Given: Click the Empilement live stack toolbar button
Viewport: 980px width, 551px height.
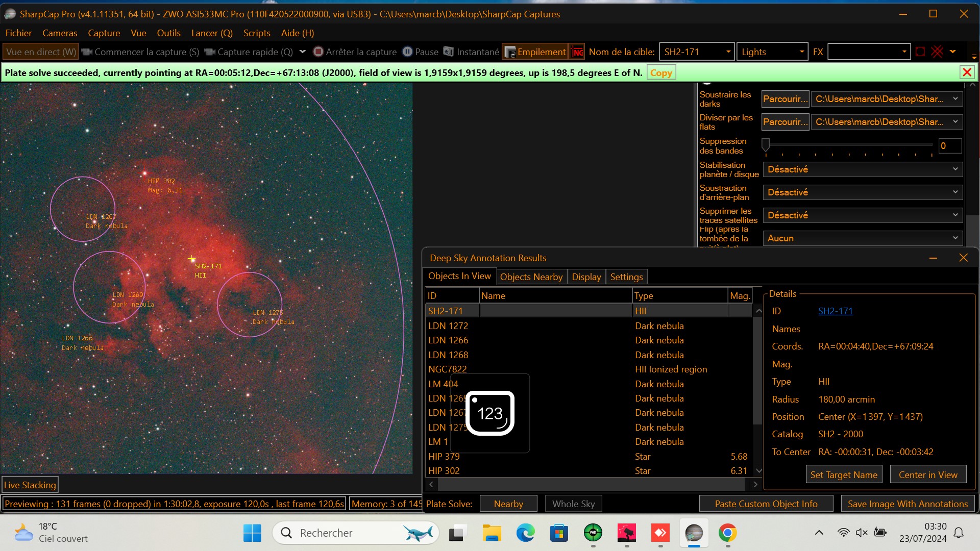Looking at the screenshot, I should [535, 52].
